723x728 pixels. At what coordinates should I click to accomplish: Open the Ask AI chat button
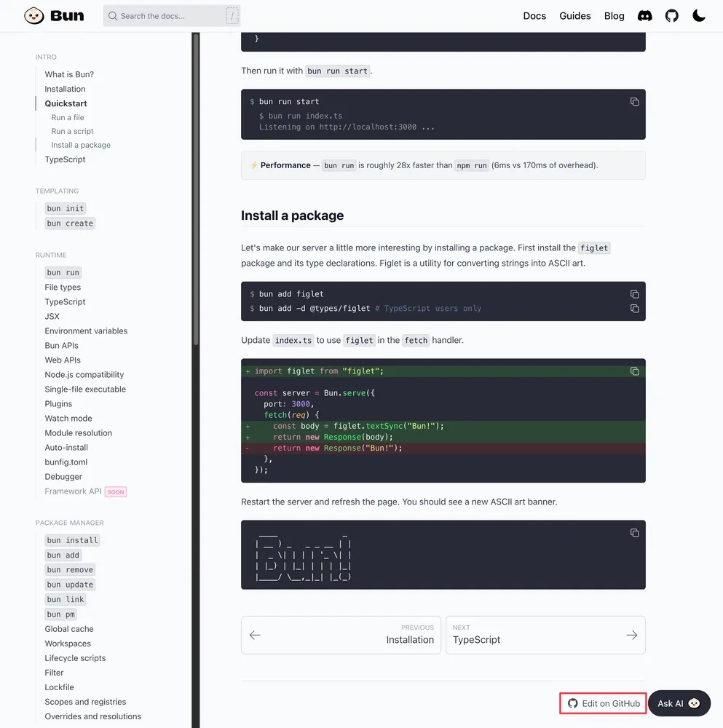[x=679, y=703]
